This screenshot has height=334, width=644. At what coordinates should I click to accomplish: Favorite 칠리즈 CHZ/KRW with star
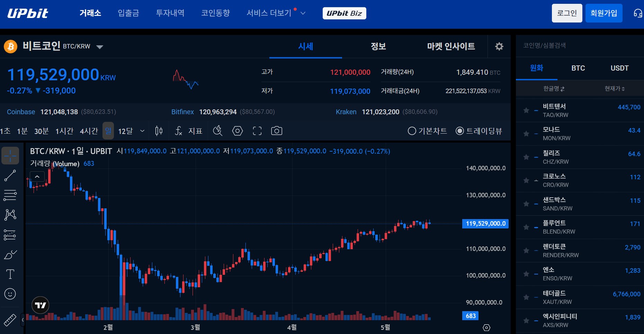526,157
